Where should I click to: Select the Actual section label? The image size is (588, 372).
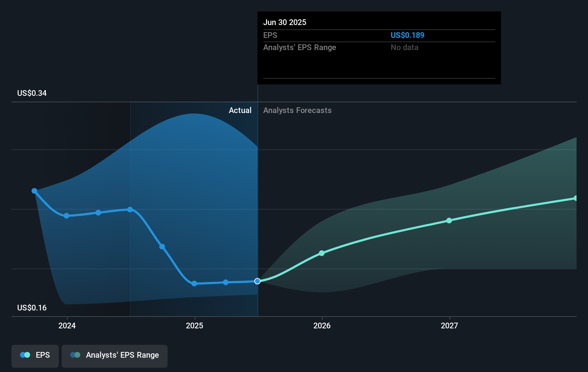(x=240, y=110)
